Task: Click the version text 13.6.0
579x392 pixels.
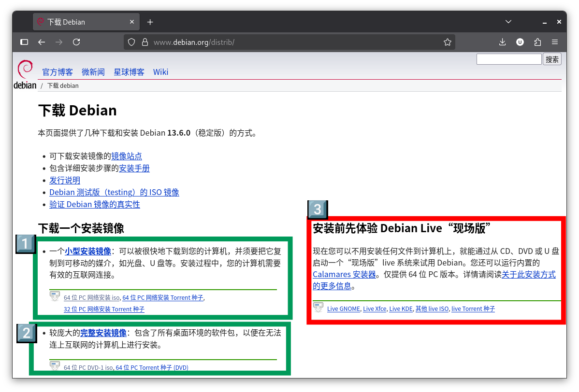Action: pos(179,133)
